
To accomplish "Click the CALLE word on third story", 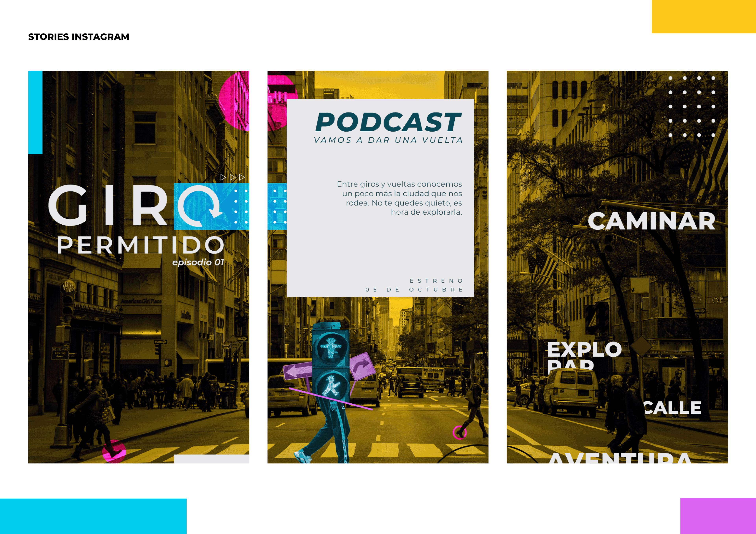I will pyautogui.click(x=672, y=408).
